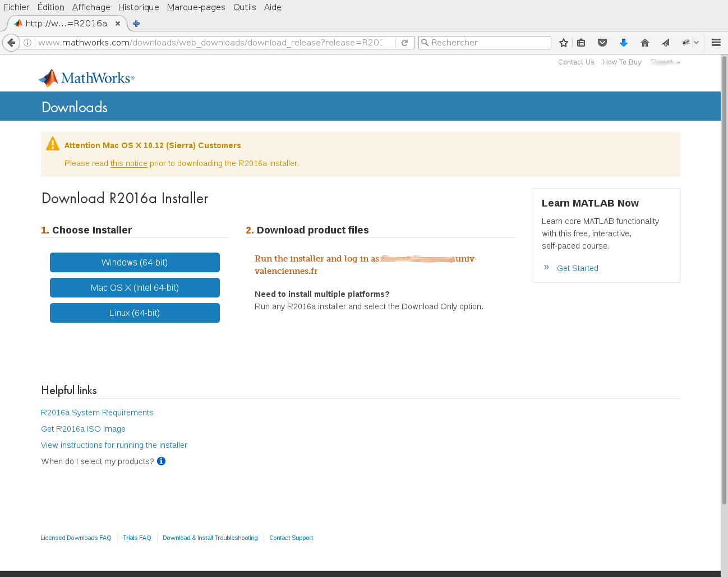Select the mathworks tab

pyautogui.click(x=67, y=24)
